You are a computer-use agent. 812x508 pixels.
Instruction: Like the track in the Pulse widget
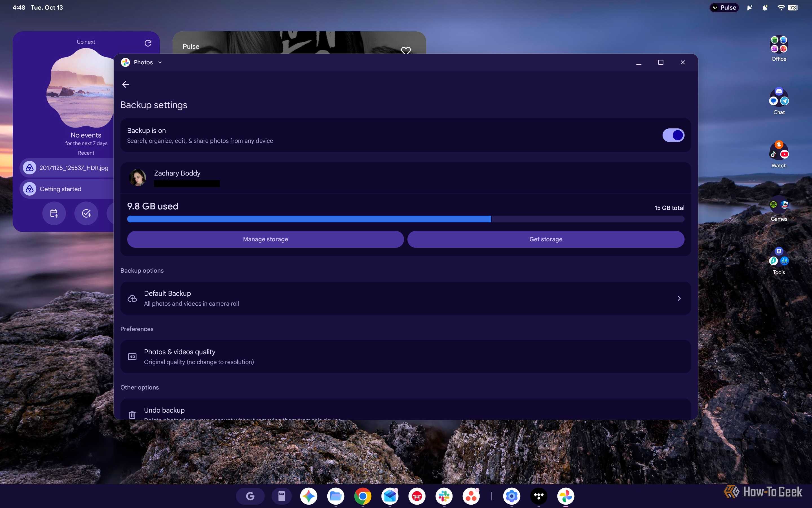pos(406,51)
